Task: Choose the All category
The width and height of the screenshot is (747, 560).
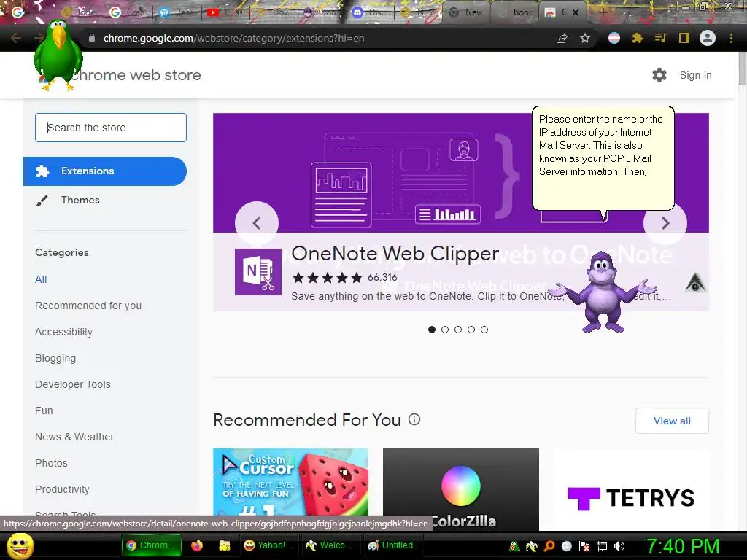Action: click(41, 279)
